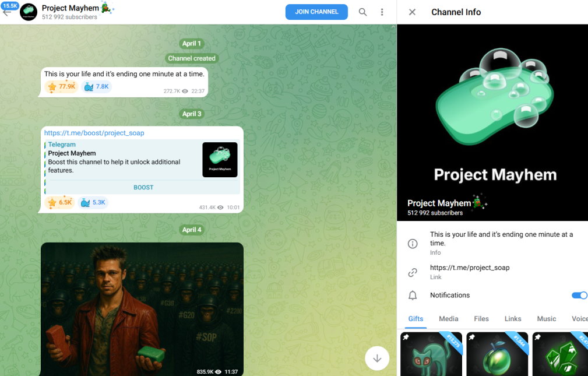This screenshot has width=588, height=376.
Task: Switch to the Files tab
Action: 481,319
